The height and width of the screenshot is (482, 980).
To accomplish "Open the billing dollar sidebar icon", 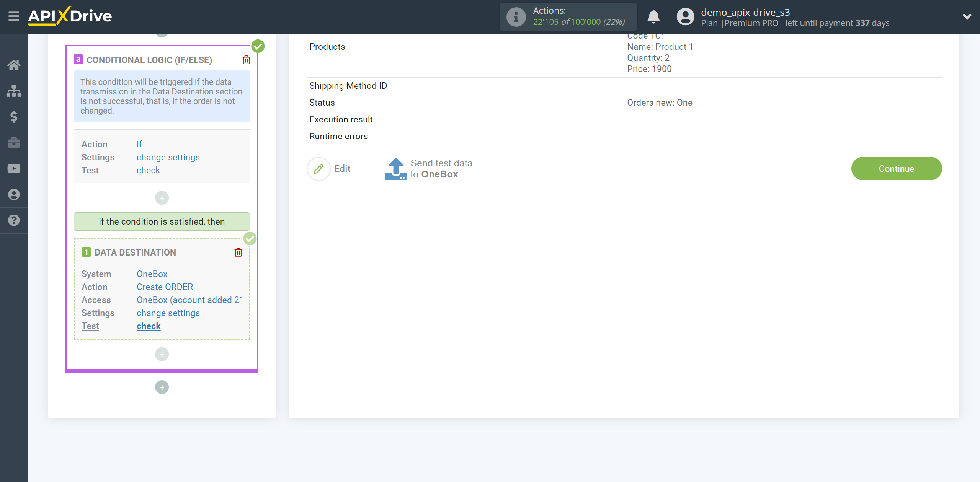I will [x=14, y=117].
